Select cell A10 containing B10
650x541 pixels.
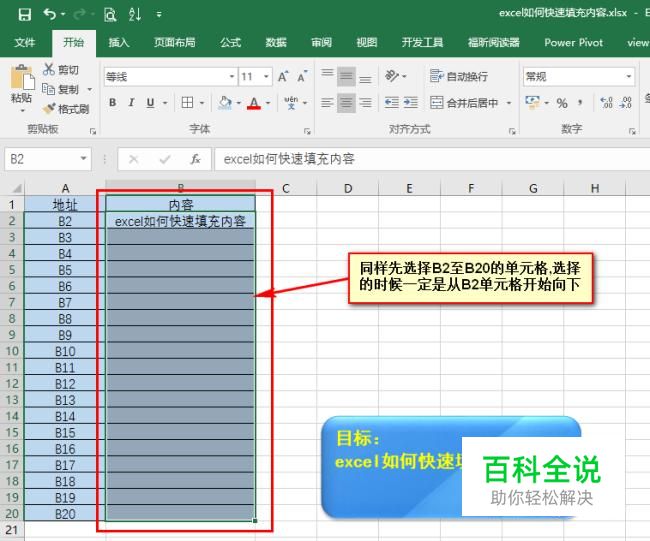[x=65, y=351]
